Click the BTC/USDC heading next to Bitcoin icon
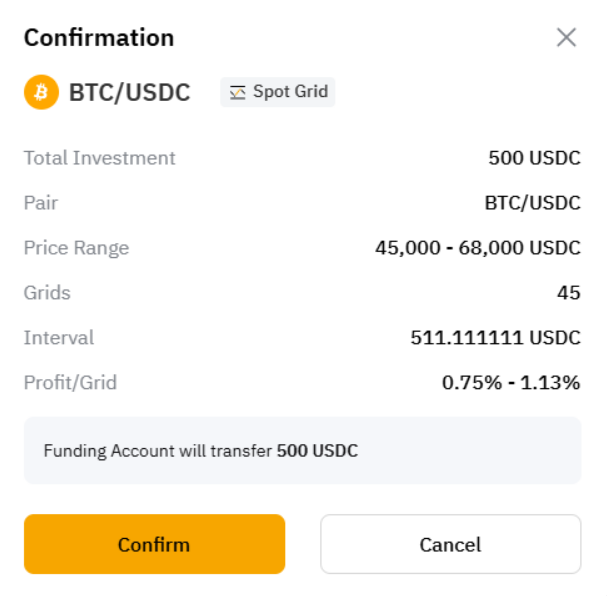This screenshot has height=596, width=607. tap(129, 93)
